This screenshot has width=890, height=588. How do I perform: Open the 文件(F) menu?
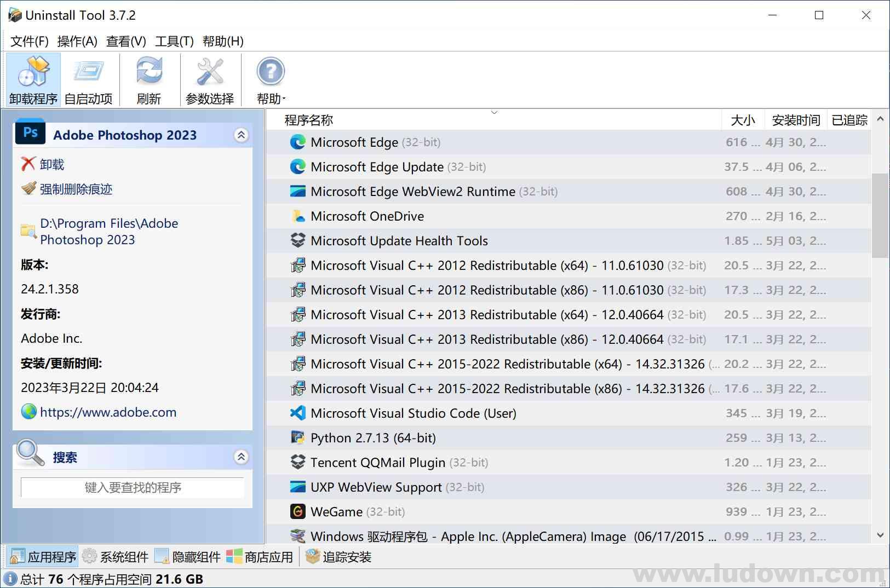point(30,42)
